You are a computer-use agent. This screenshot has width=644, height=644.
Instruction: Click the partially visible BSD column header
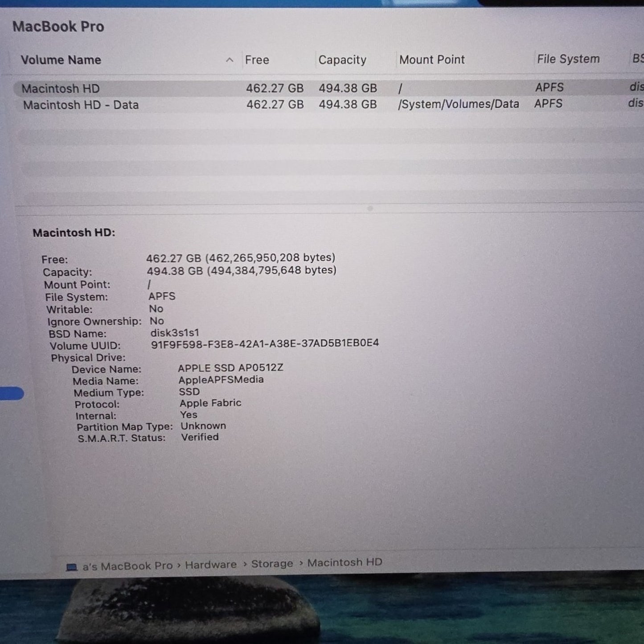[637, 58]
